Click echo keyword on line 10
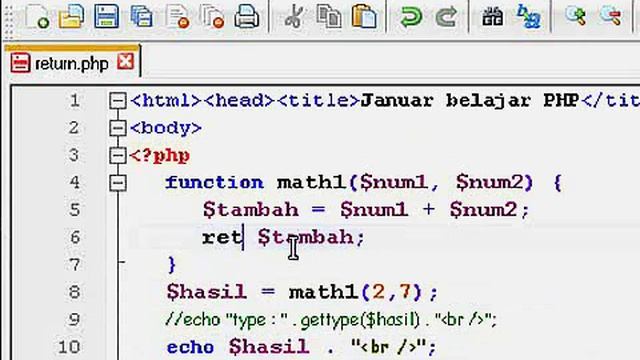This screenshot has height=360, width=640. point(190,347)
